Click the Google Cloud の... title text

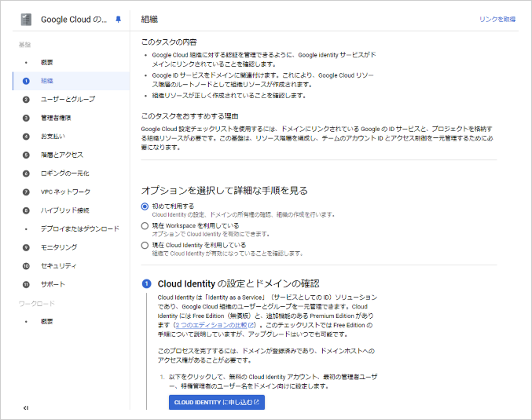74,20
